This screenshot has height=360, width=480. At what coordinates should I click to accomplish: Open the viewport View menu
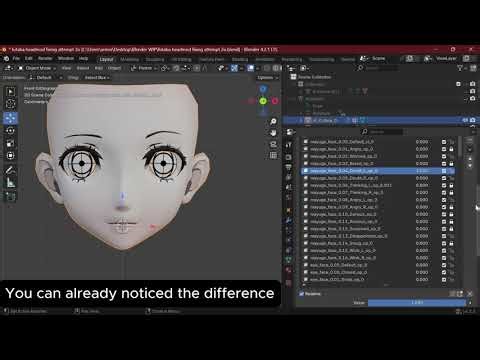pyautogui.click(x=66, y=68)
